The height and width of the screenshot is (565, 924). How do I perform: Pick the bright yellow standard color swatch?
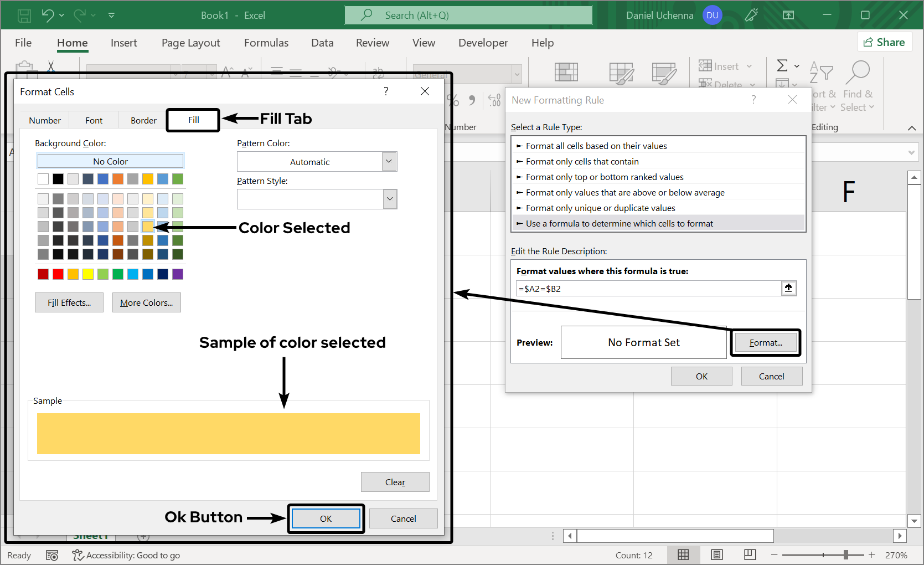point(88,274)
